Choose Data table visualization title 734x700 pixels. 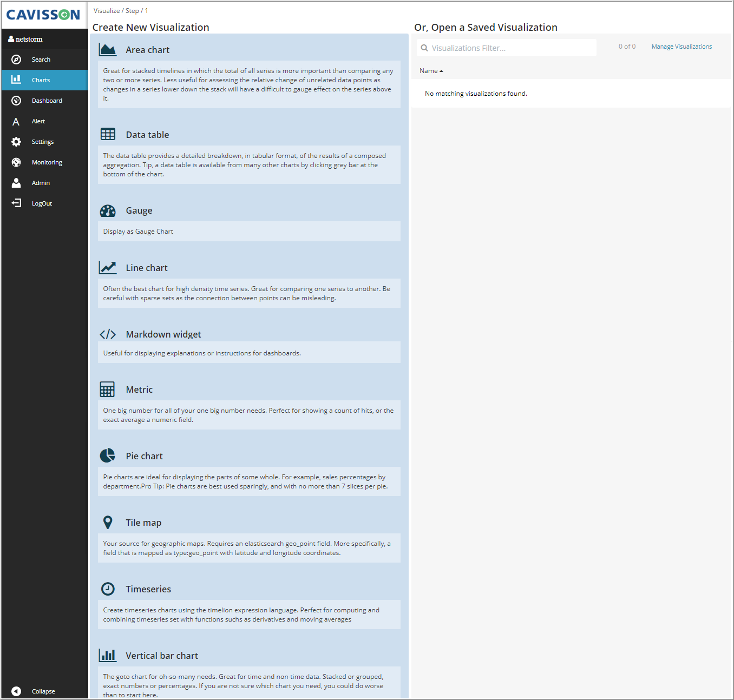[147, 135]
